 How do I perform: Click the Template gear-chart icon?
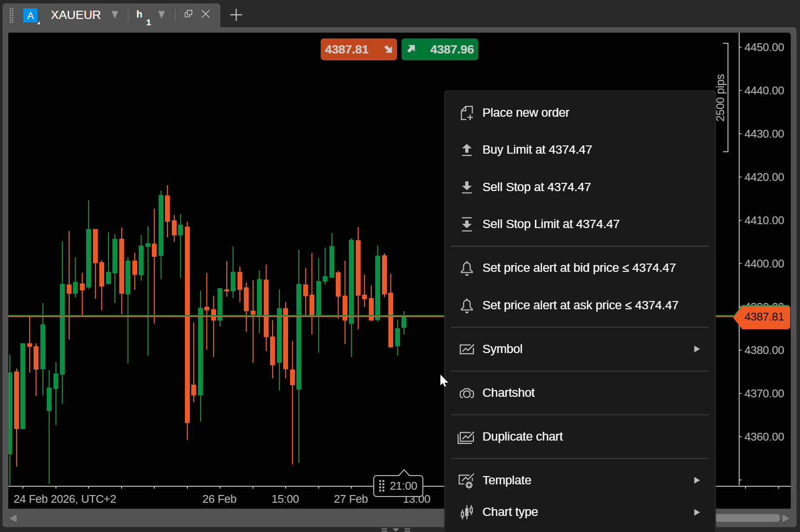(466, 481)
